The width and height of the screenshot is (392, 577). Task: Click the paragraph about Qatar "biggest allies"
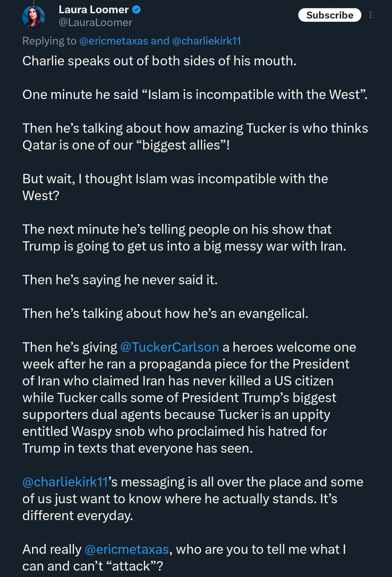point(195,136)
